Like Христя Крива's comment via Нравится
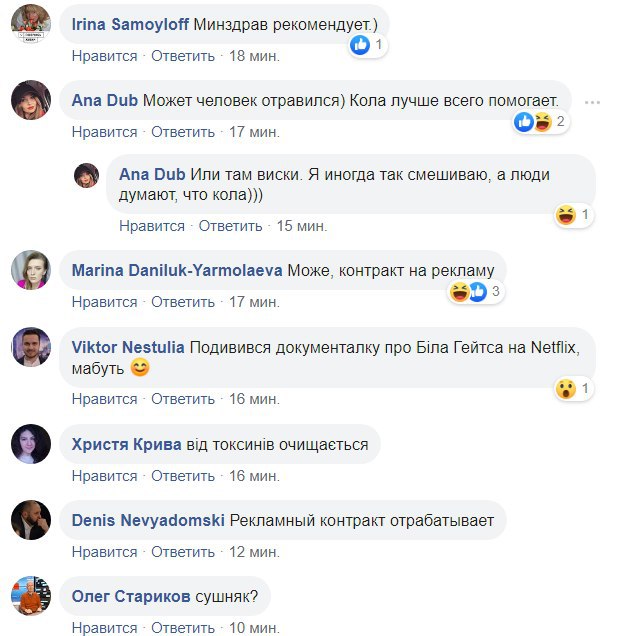The image size is (632, 636). coord(104,476)
